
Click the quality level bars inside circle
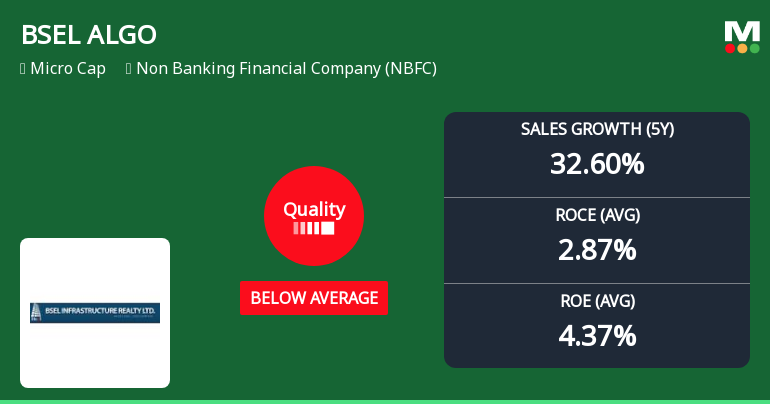[313, 228]
